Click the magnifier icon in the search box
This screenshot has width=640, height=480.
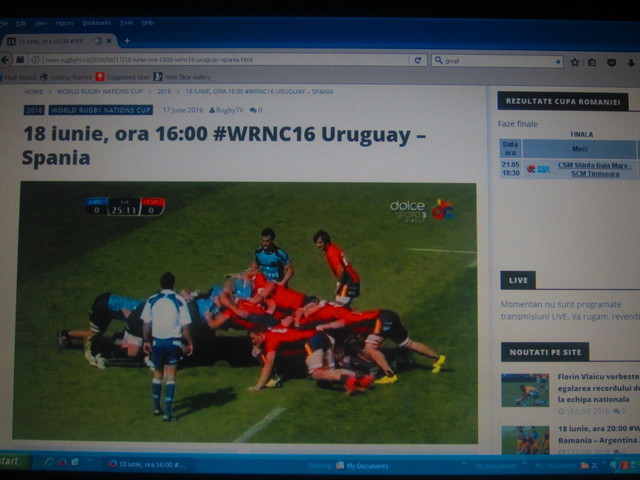point(438,60)
